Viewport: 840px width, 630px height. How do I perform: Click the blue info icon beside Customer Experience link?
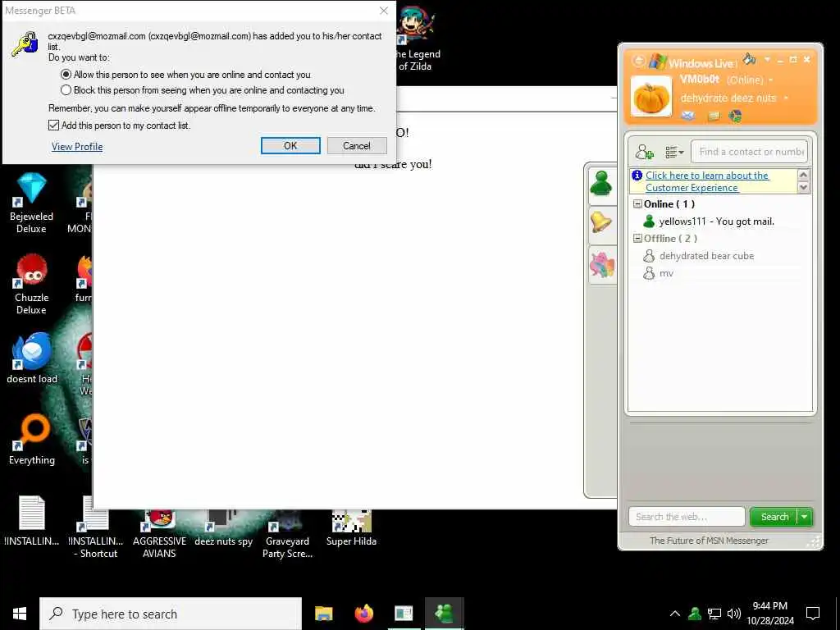point(637,176)
